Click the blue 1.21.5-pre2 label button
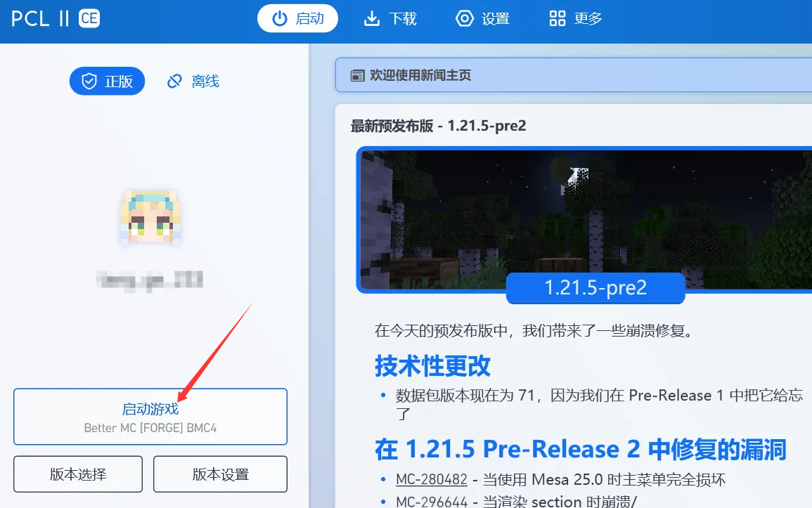 coord(595,287)
